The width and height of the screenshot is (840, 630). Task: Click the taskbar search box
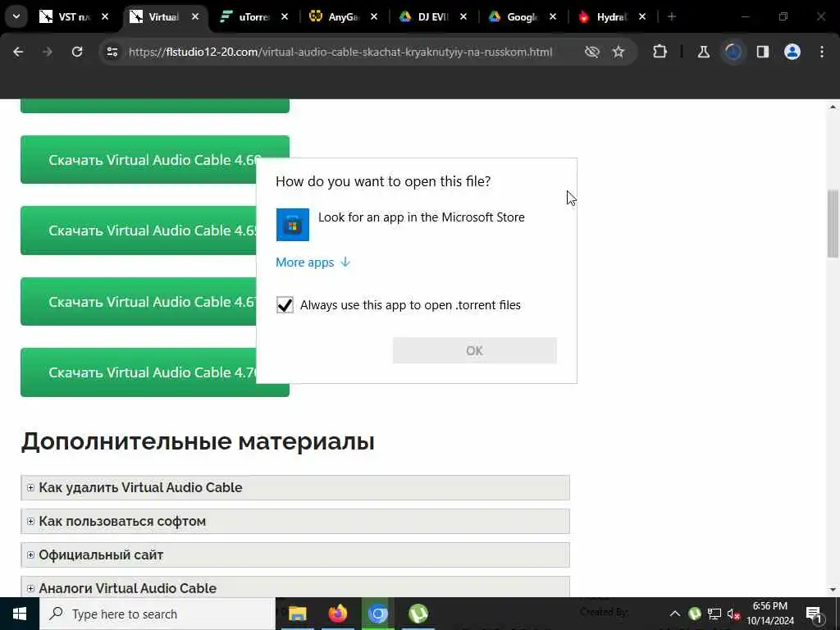[157, 614]
